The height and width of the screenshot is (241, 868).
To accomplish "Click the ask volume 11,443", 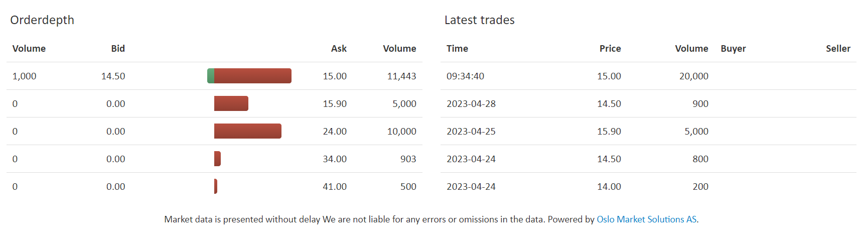I will pos(401,76).
